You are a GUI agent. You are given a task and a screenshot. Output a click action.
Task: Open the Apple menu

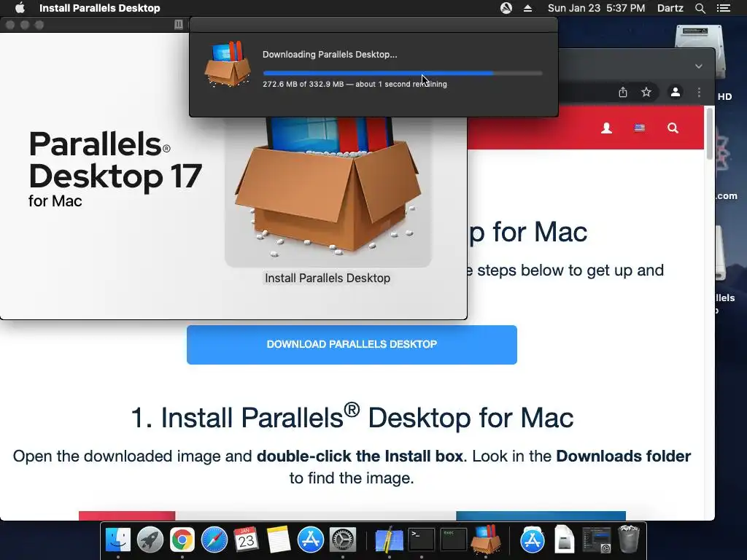[20, 8]
